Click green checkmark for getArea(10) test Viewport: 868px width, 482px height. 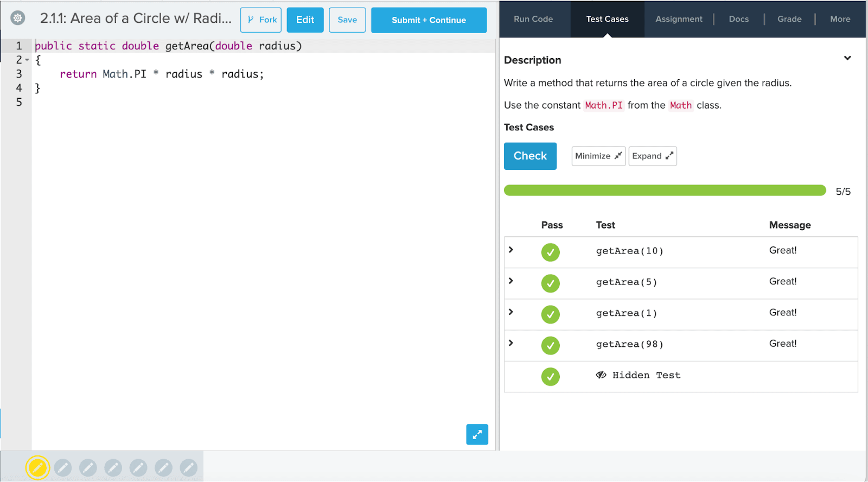coord(550,252)
